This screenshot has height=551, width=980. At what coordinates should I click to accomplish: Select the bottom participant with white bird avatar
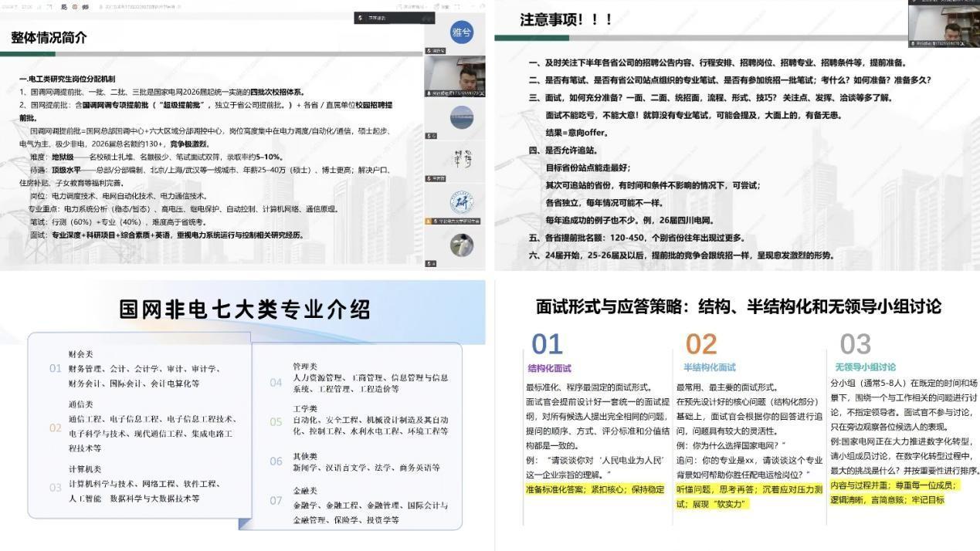pos(461,245)
